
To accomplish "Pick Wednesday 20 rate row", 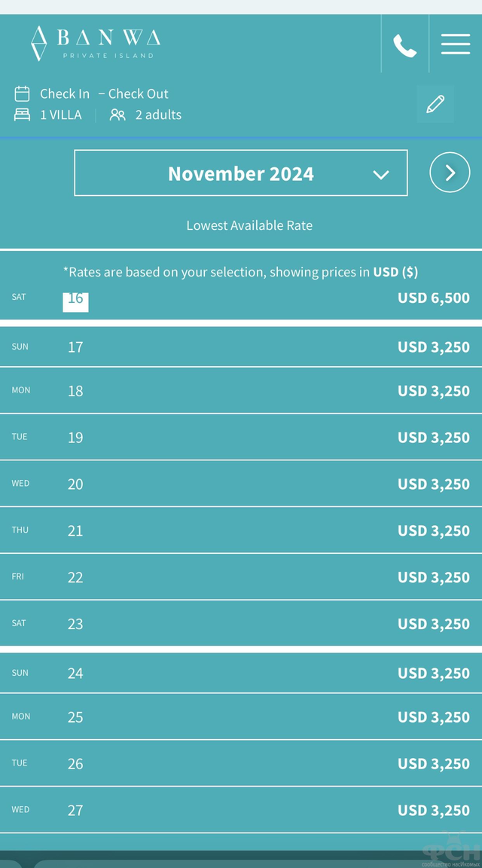I will [x=241, y=483].
